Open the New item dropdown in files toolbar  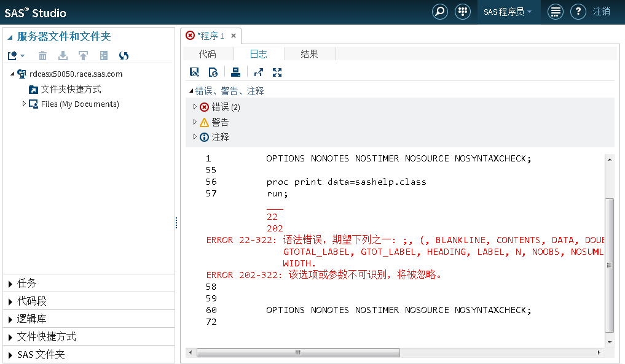coord(15,56)
